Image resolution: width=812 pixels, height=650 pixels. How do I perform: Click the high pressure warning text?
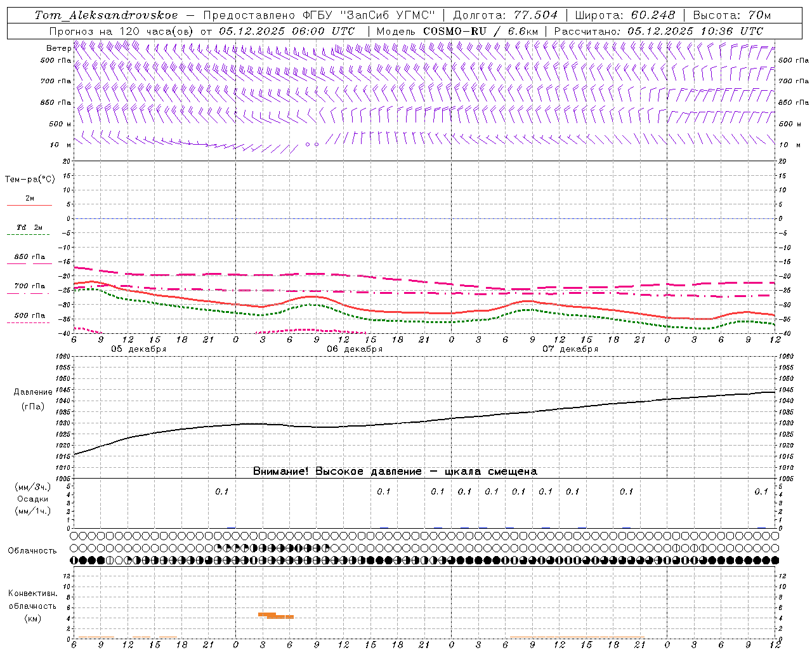(x=395, y=472)
